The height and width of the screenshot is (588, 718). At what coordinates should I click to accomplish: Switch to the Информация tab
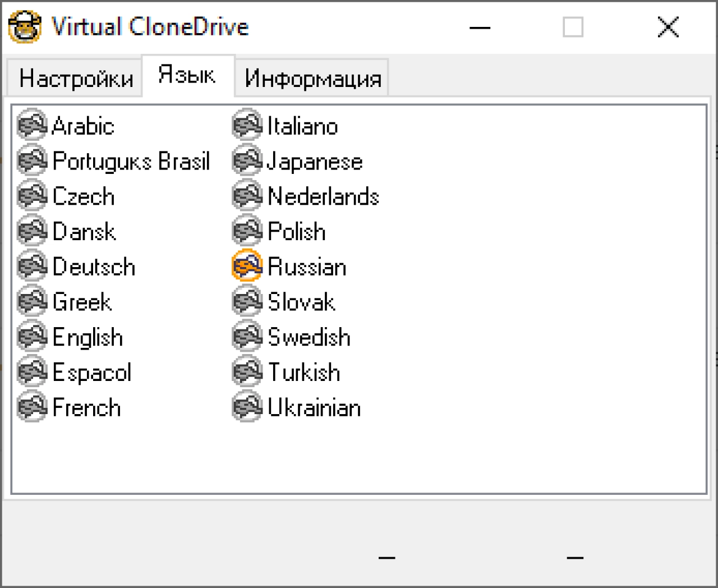312,78
